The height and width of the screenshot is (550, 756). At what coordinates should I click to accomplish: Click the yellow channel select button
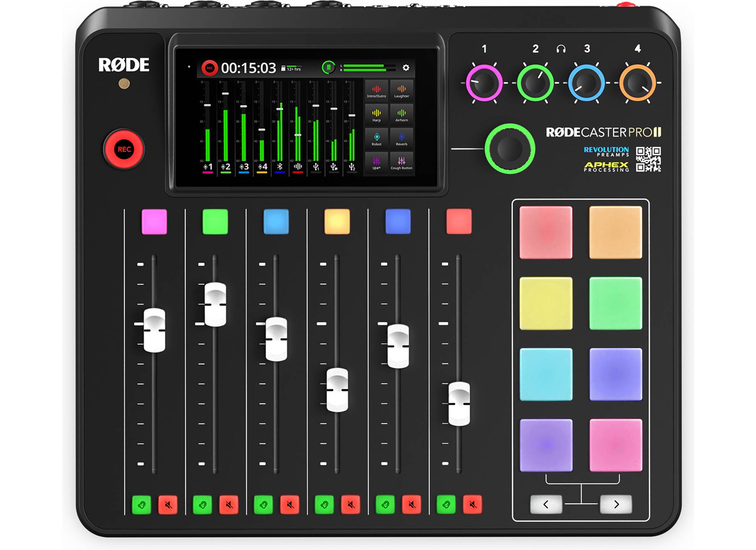pos(337,222)
